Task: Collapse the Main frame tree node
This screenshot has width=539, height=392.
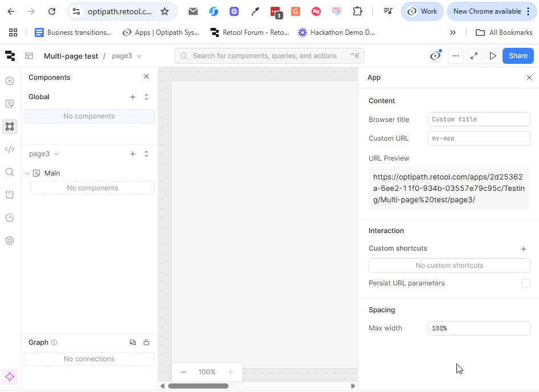Action: tap(27, 173)
